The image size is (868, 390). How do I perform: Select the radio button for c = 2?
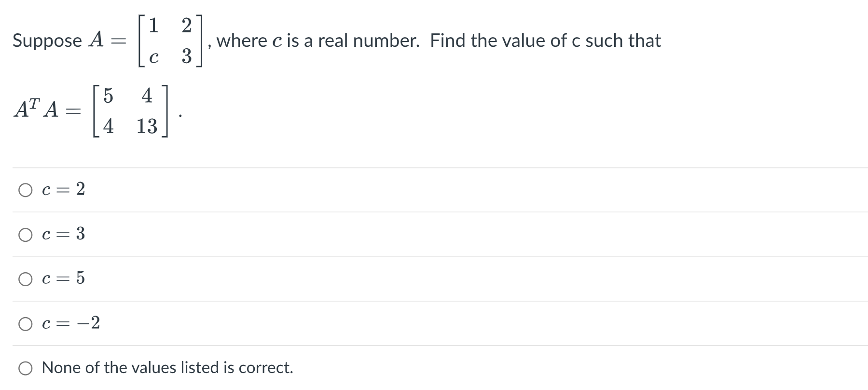pos(25,190)
